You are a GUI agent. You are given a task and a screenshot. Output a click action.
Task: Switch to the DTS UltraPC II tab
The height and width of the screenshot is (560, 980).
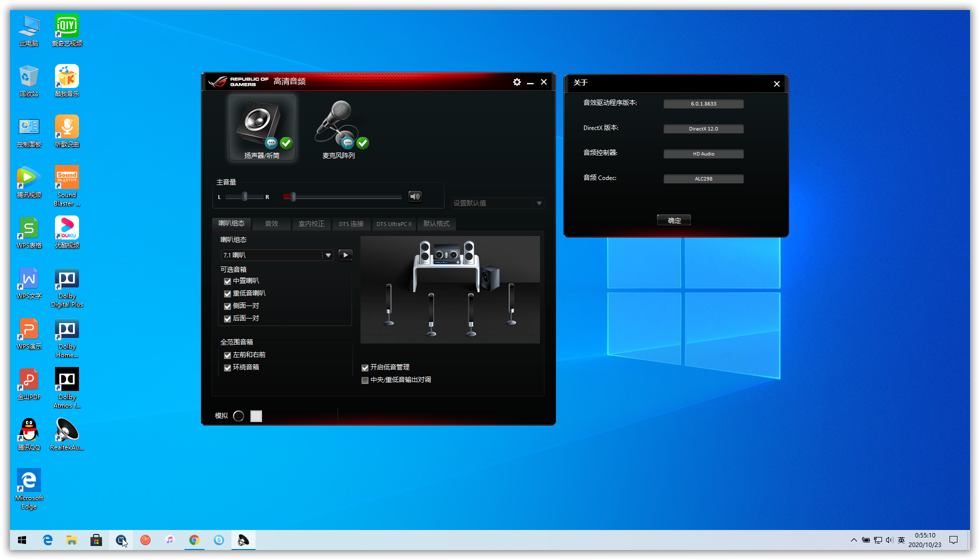pyautogui.click(x=394, y=223)
